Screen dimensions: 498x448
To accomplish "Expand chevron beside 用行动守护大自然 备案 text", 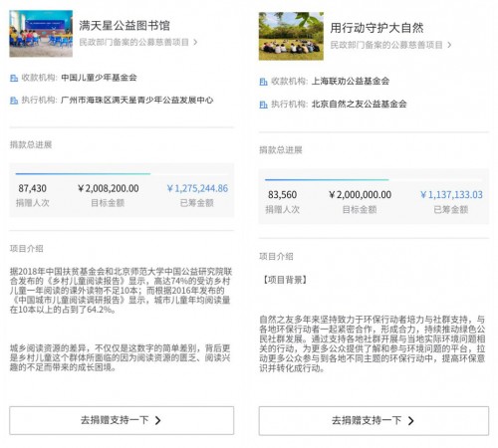I will (x=449, y=45).
